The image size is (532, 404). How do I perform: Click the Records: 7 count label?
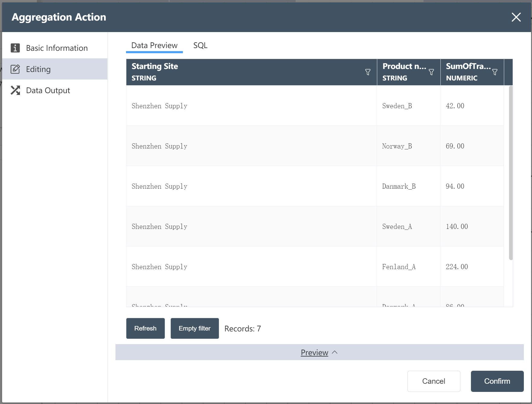click(243, 329)
